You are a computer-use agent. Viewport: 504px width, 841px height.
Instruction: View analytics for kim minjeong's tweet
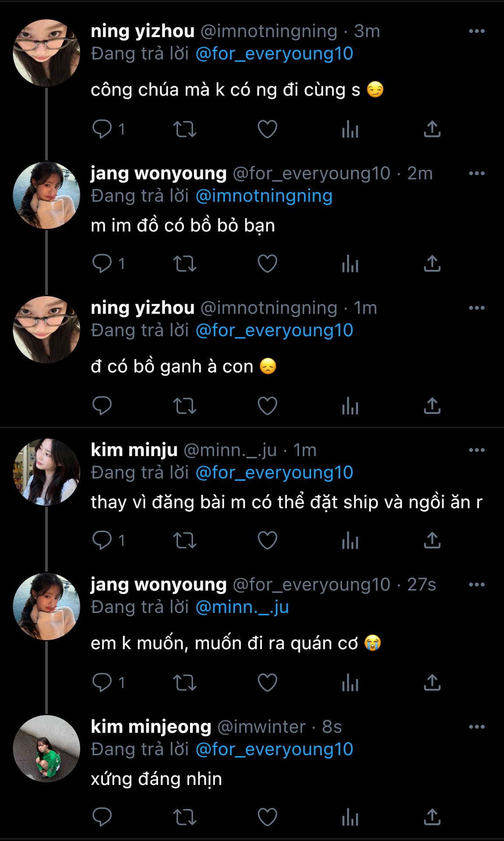tap(350, 817)
